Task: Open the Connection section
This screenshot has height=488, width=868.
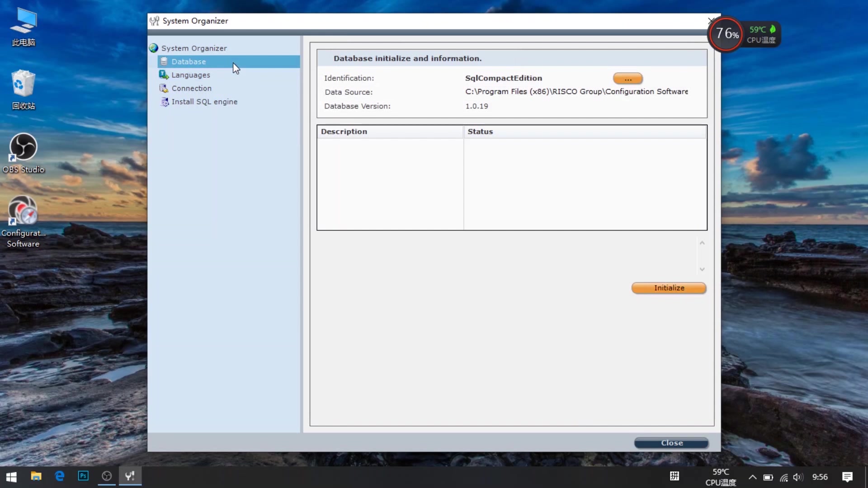Action: click(x=191, y=88)
